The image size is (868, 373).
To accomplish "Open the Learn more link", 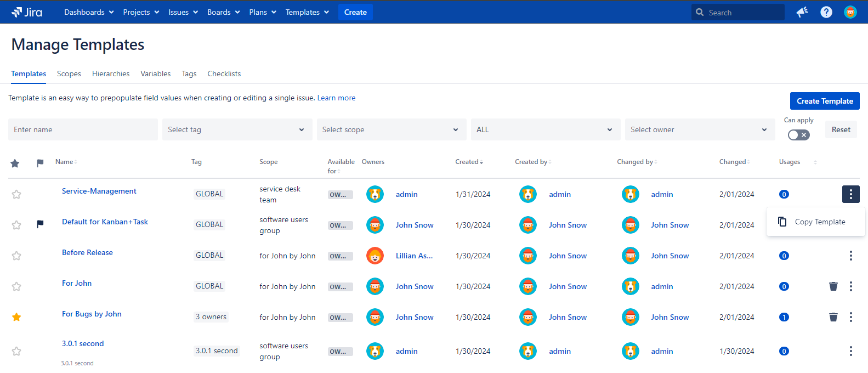I will coord(336,98).
